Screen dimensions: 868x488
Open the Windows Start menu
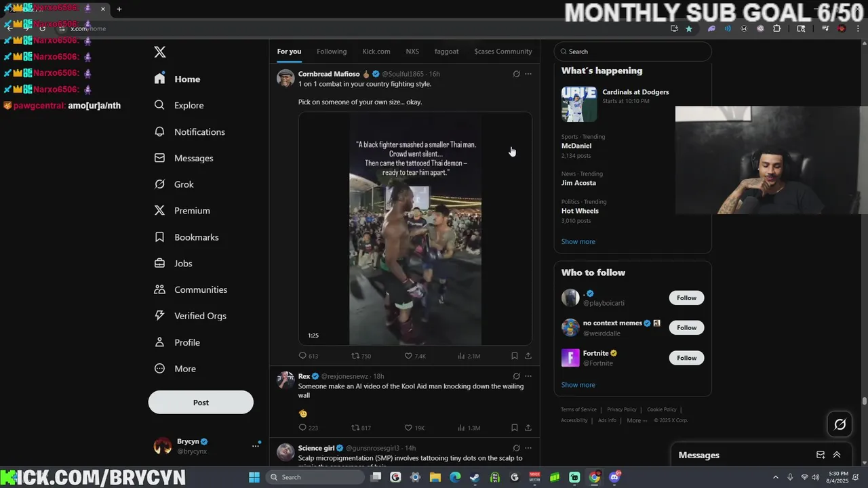pos(254,477)
